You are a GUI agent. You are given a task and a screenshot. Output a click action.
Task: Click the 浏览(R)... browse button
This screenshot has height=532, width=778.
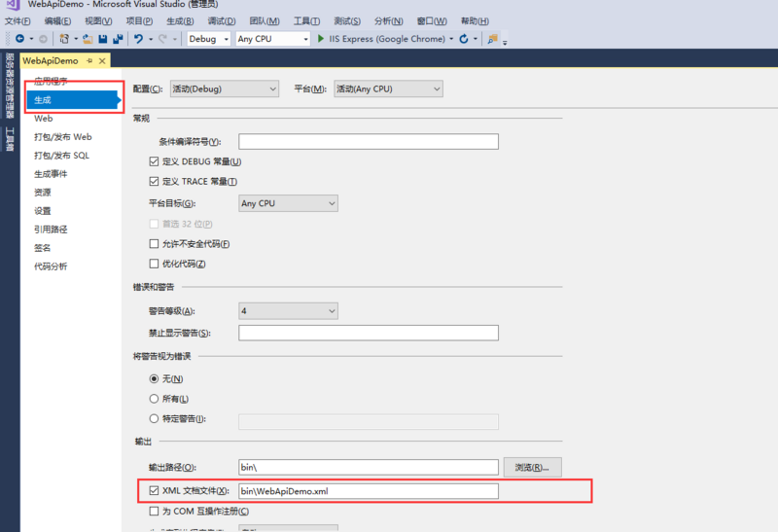click(x=532, y=467)
